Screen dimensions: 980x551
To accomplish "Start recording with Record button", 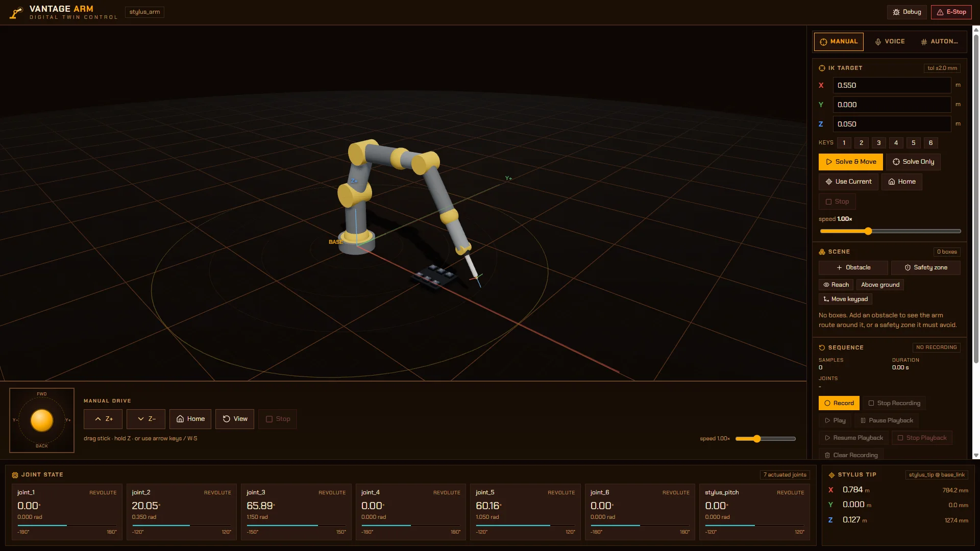I will [x=839, y=403].
